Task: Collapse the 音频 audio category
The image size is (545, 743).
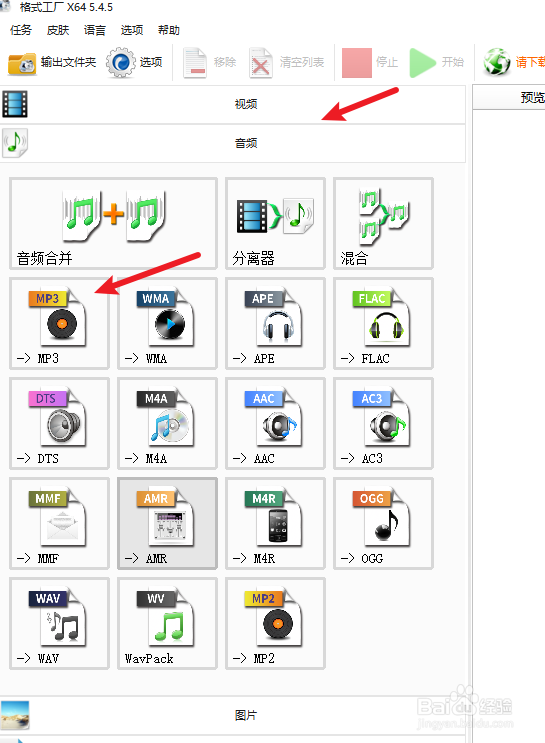Action: [232, 143]
